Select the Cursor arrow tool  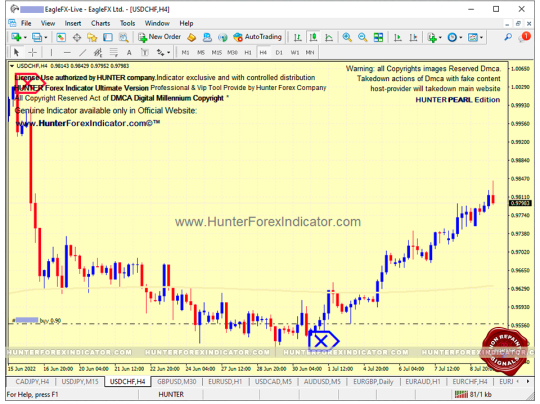click(x=16, y=52)
